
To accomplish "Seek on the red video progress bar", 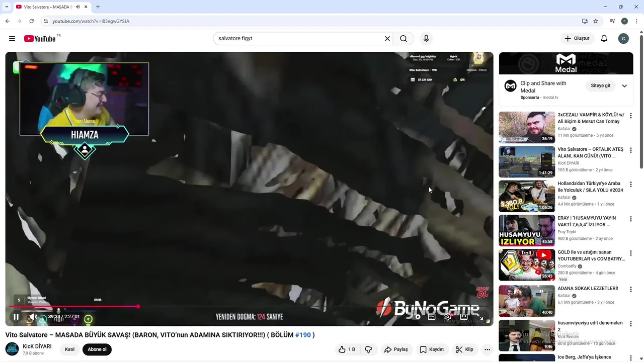I will pos(249,306).
